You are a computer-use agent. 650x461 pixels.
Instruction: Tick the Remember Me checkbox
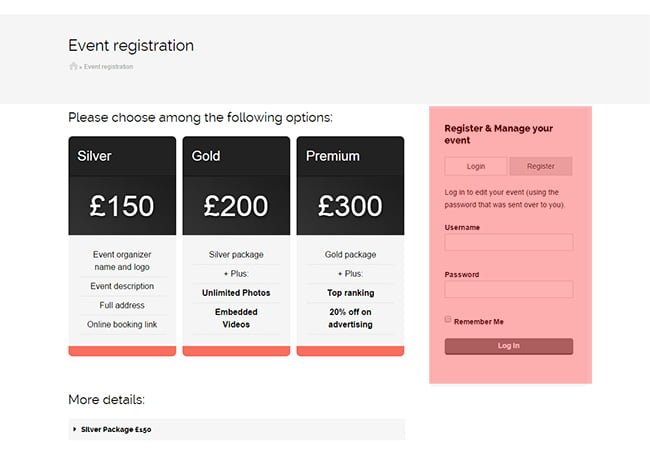[448, 319]
